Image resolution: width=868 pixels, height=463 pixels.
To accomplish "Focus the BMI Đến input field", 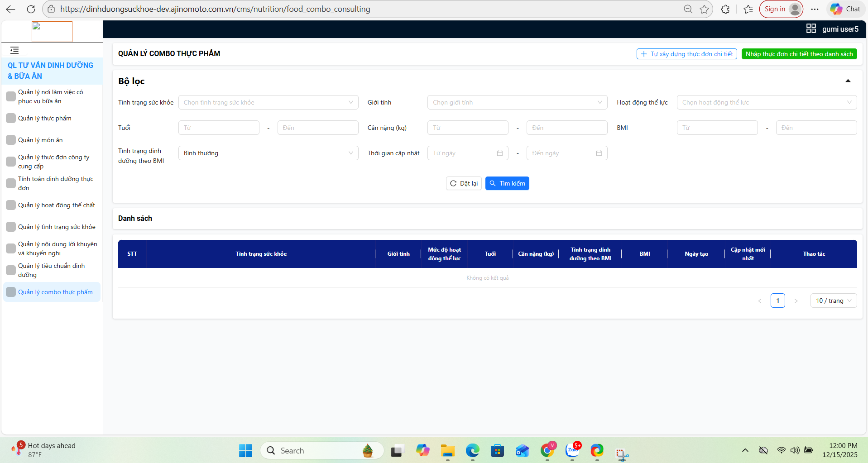I will (x=816, y=128).
